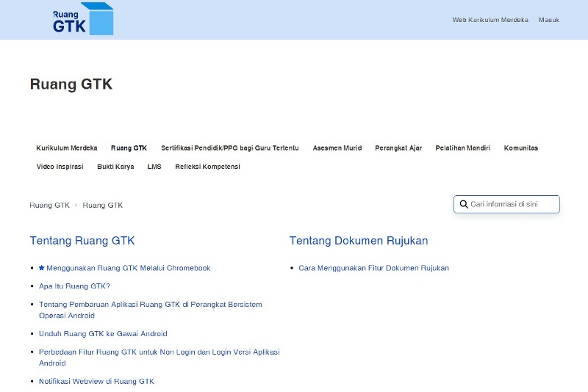The width and height of the screenshot is (588, 392).
Task: Open Perbedaan Fitur Ruang GTK Non Login article
Action: coord(159,357)
